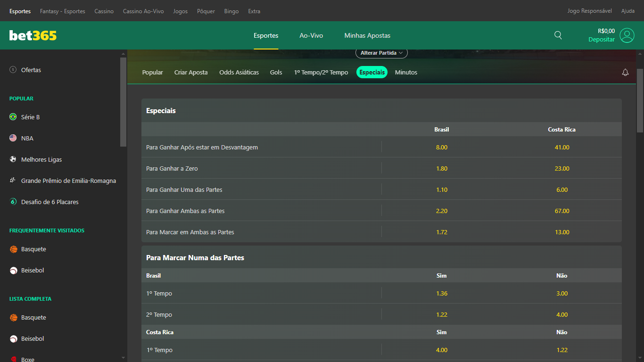The image size is (644, 362).
Task: Click the R$0,00 balance text
Action: (x=606, y=31)
